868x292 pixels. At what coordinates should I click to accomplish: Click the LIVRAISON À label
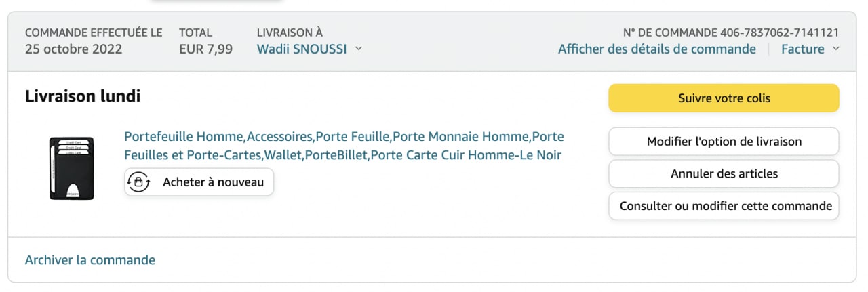click(290, 33)
